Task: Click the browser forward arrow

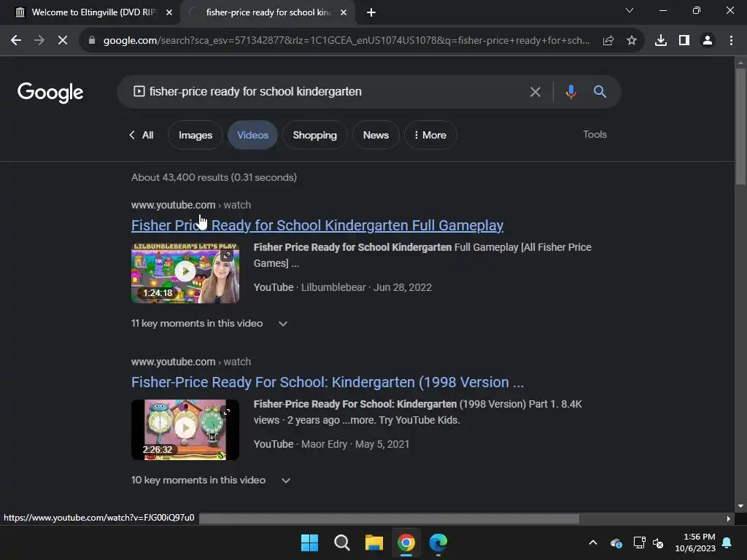Action: 39,41
